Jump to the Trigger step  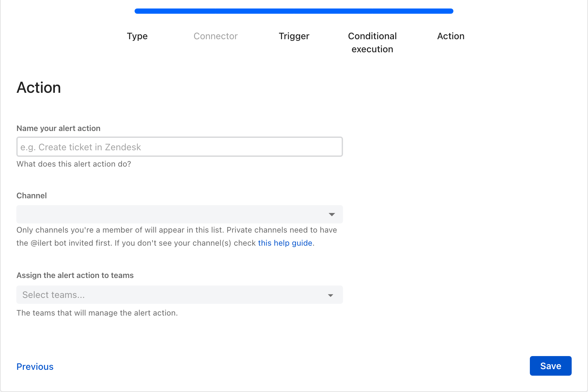[294, 36]
